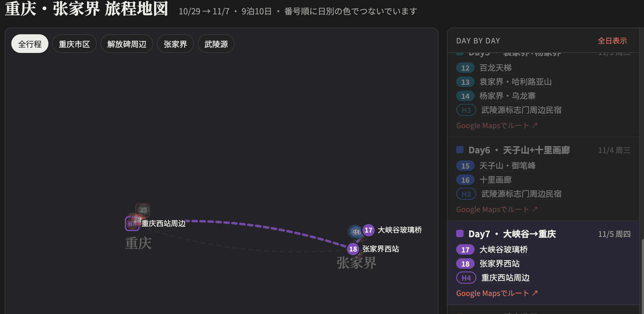Click the number 15 badge
Screen dimensions: 644x314
(x=465, y=166)
